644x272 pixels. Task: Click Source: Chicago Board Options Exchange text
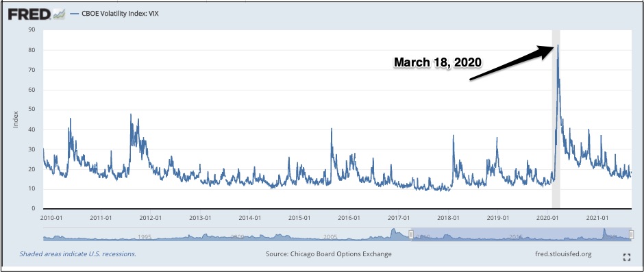pyautogui.click(x=329, y=254)
